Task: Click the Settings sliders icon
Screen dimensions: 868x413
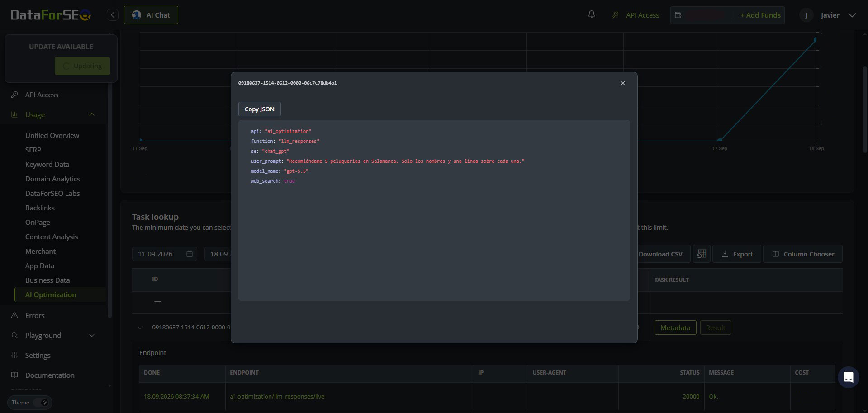Action: point(14,355)
